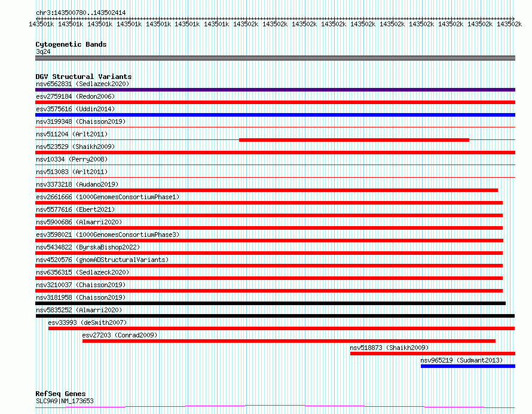Click the gray 3q24 cytogenetic band bar
The height and width of the screenshot is (414, 532).
coord(275,58)
